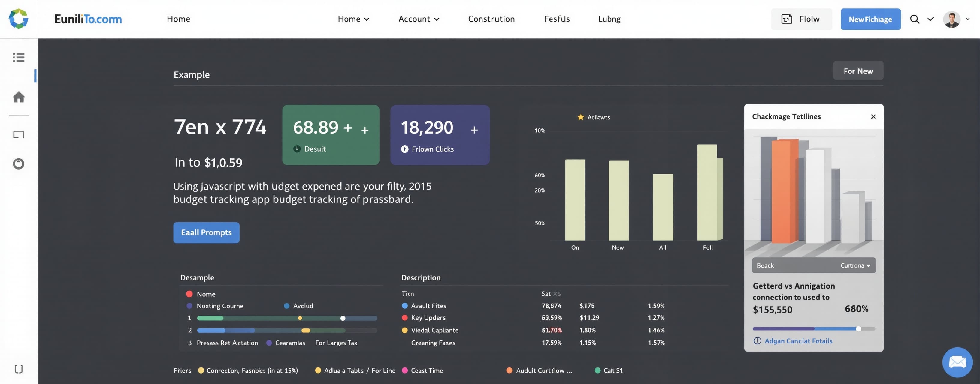This screenshot has width=980, height=384.
Task: Open the first Home nav item
Action: [x=178, y=19]
